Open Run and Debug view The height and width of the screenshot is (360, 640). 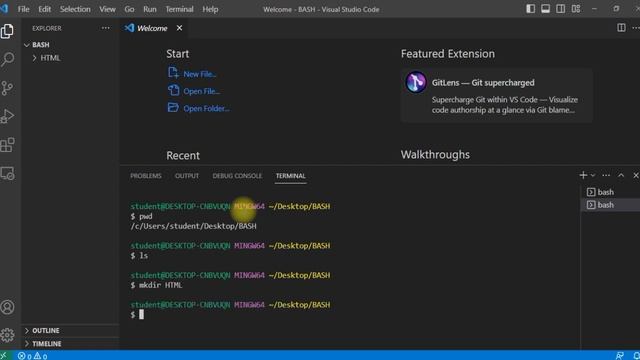point(7,116)
